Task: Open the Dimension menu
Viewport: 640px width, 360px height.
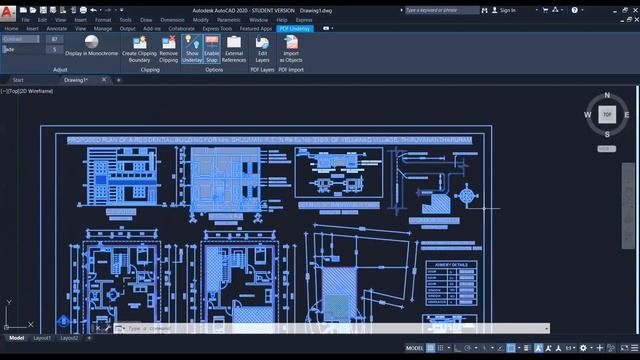Action: 172,20
